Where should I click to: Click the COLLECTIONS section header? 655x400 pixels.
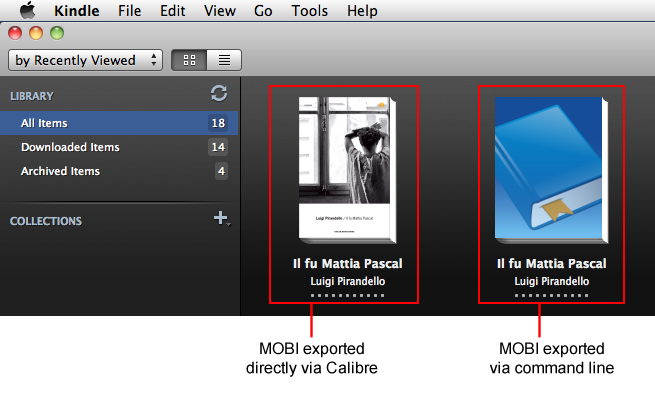46,221
